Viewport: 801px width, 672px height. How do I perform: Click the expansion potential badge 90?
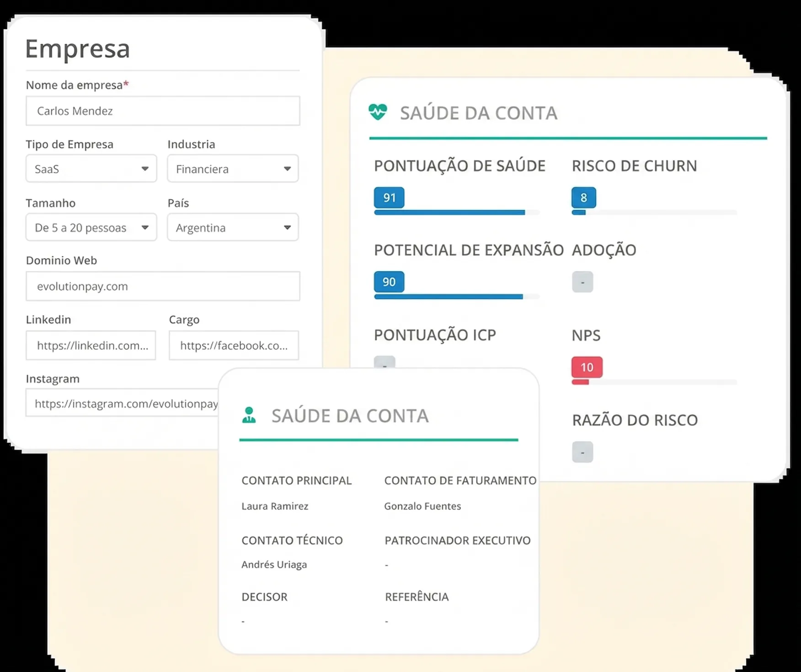coord(389,282)
